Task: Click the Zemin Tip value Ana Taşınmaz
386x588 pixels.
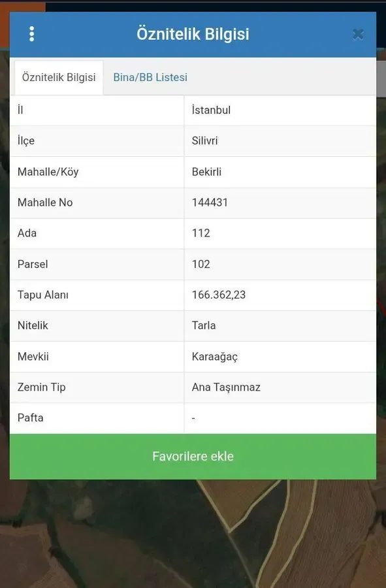Action: point(226,387)
